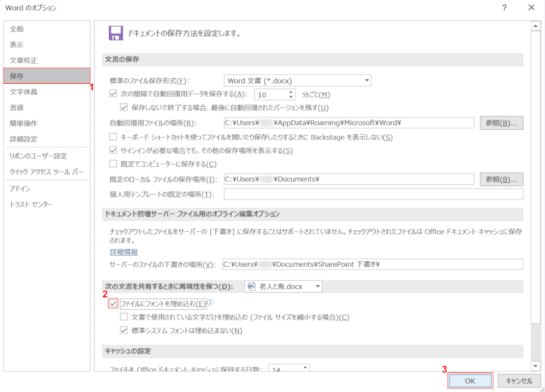Click the info icon beside font embedding option
This screenshot has width=545, height=392.
pos(210,303)
